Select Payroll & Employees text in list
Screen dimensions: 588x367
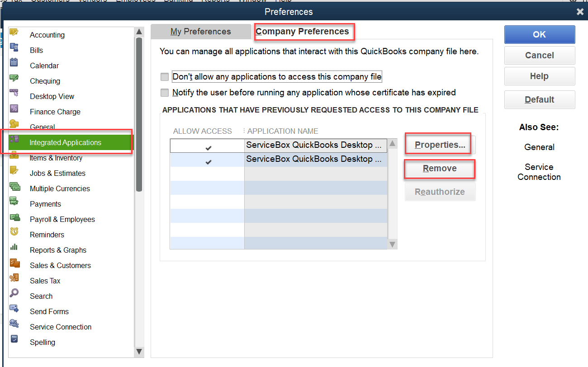coord(62,219)
